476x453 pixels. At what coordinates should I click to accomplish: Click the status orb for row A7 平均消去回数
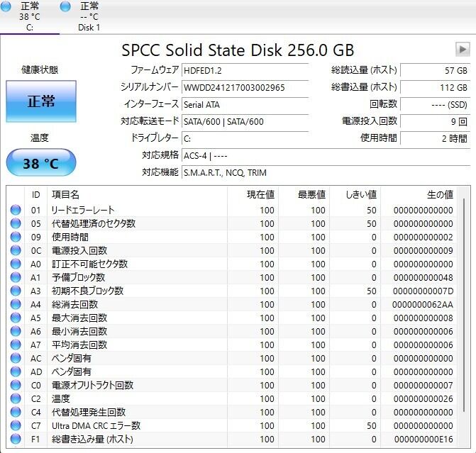point(16,345)
